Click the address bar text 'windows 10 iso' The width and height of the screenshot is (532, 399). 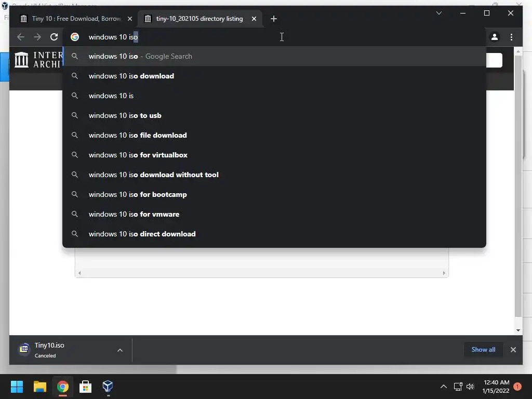click(113, 37)
